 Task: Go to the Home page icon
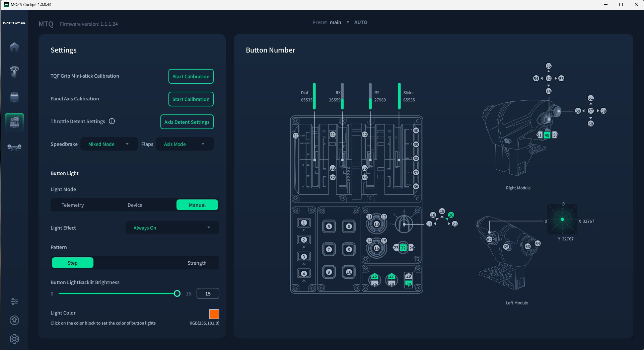point(14,47)
